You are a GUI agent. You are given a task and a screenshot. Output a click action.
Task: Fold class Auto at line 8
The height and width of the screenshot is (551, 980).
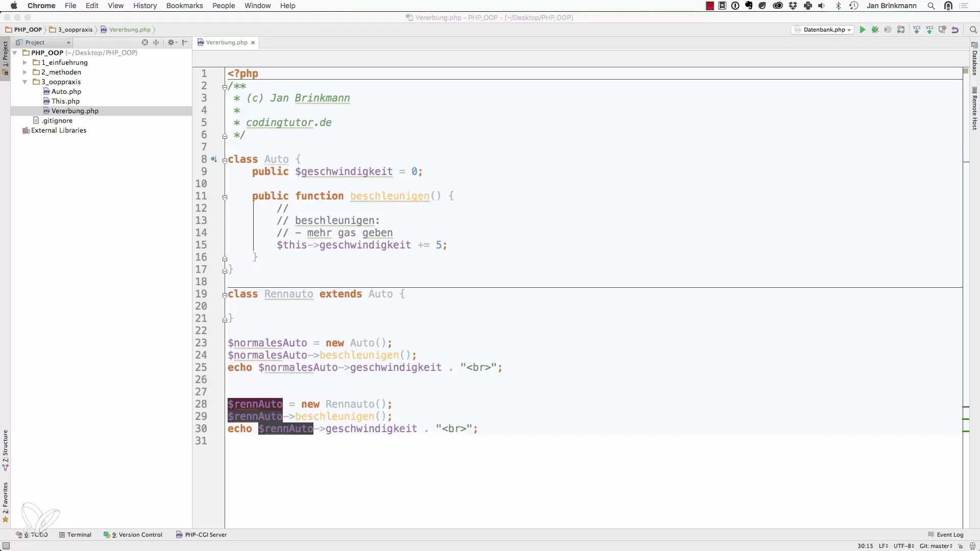point(225,160)
